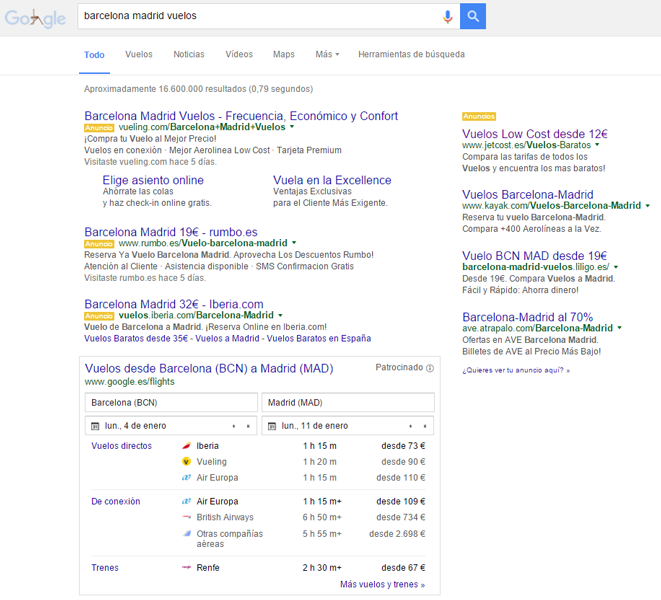Switch to the Vuelos tab

139,54
